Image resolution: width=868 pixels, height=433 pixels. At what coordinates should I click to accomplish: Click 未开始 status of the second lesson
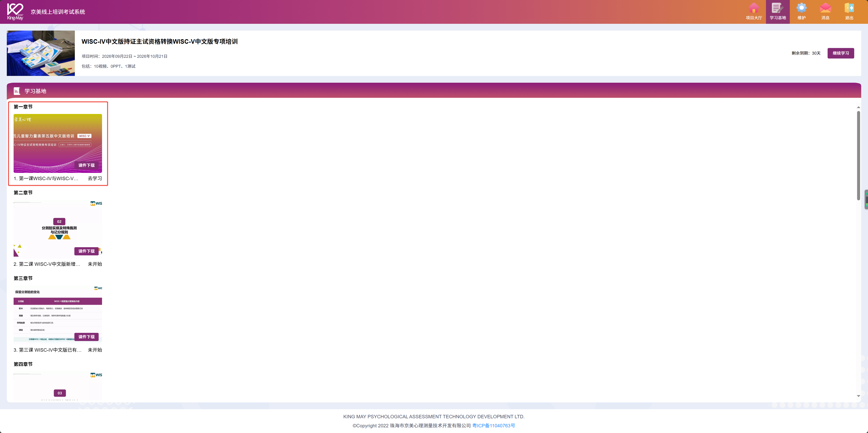(x=95, y=264)
